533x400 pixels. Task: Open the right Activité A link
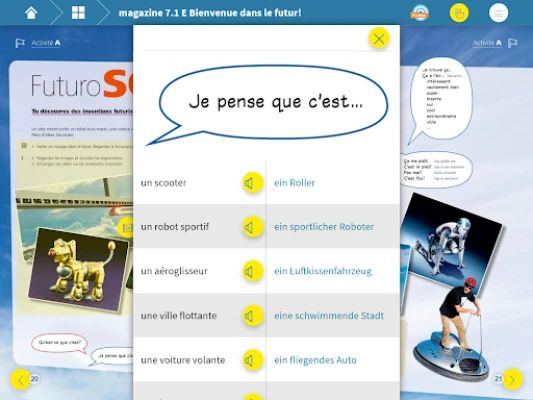coord(487,43)
